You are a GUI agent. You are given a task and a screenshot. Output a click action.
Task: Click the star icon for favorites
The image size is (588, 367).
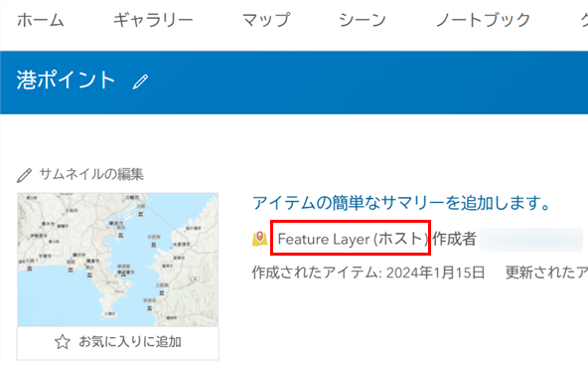63,342
